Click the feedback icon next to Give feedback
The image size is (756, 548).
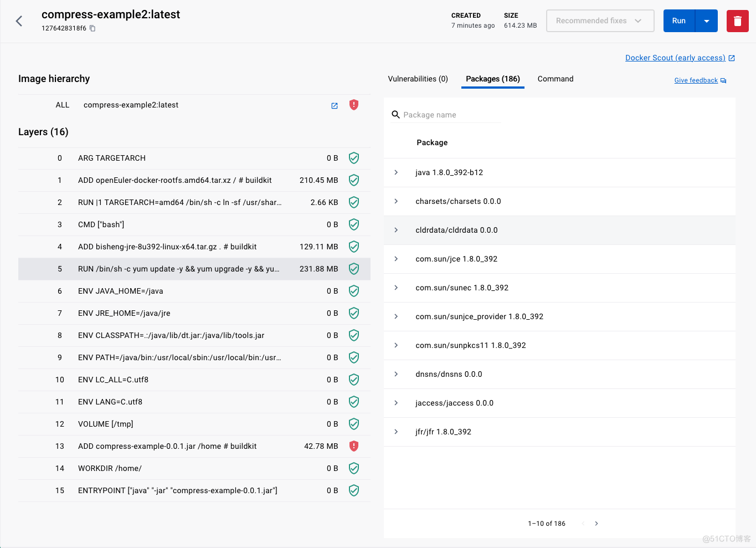(723, 81)
